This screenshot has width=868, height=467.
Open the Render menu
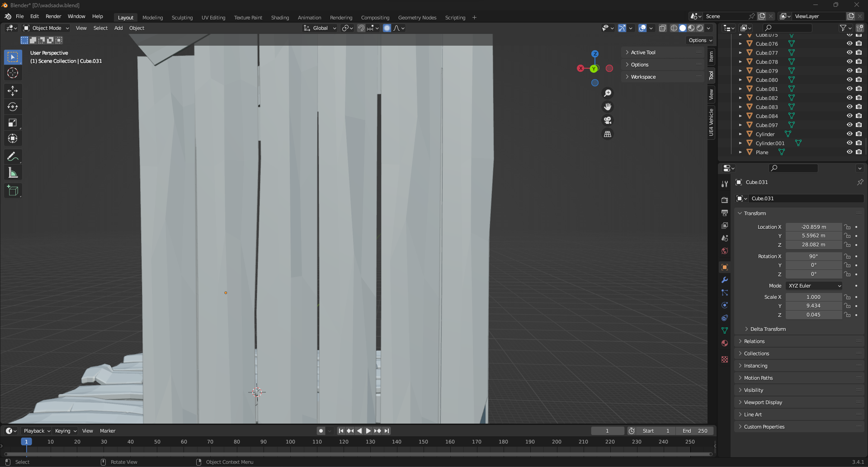tap(53, 16)
